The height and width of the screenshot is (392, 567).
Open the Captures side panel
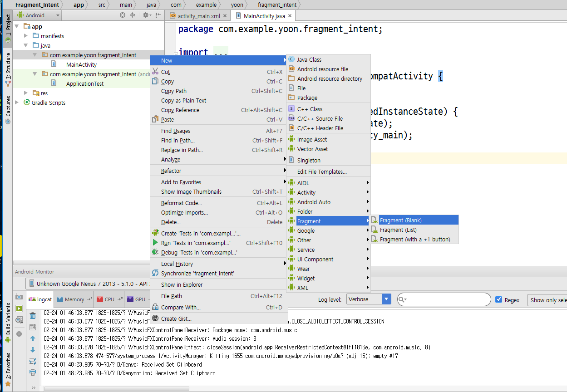(x=8, y=110)
